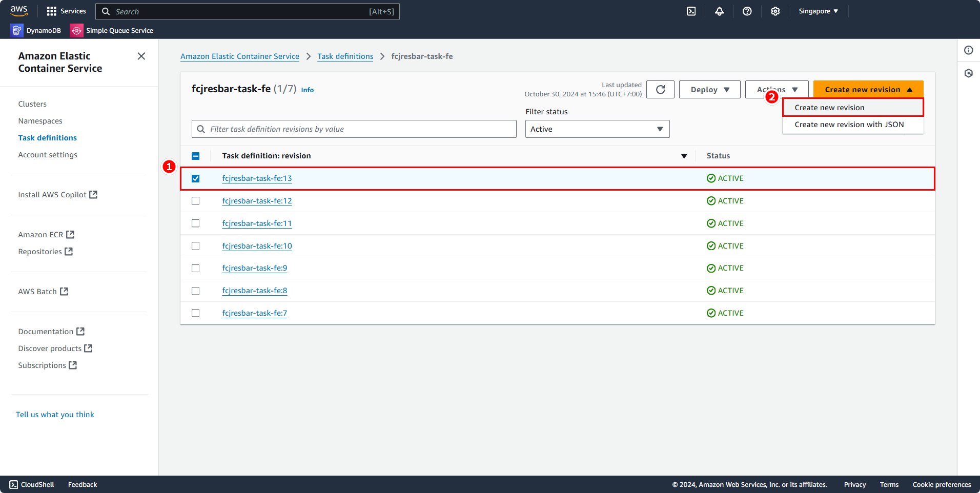Sort by Task definition revision column arrow
This screenshot has height=493, width=980.
point(684,156)
